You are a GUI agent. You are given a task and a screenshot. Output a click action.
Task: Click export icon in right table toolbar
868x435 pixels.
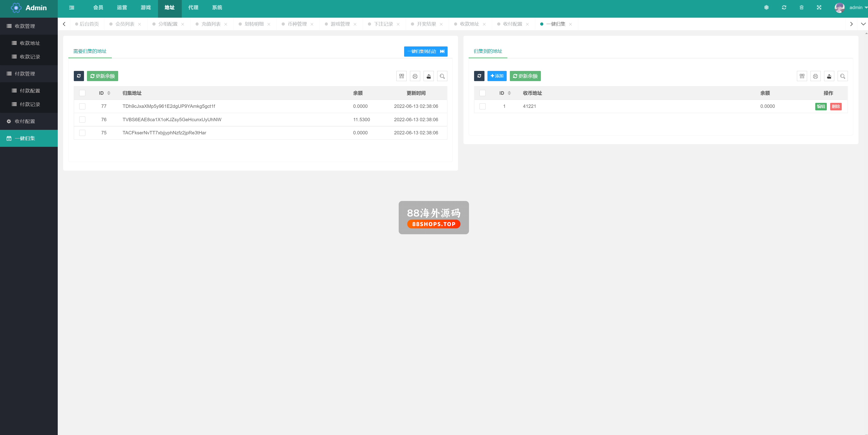click(x=829, y=76)
